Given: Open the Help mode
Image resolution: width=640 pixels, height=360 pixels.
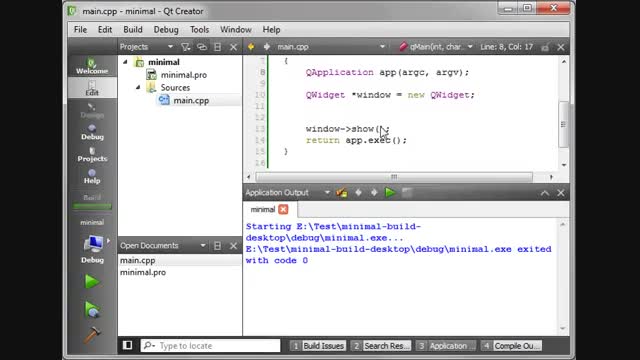Looking at the screenshot, I should click(x=92, y=176).
